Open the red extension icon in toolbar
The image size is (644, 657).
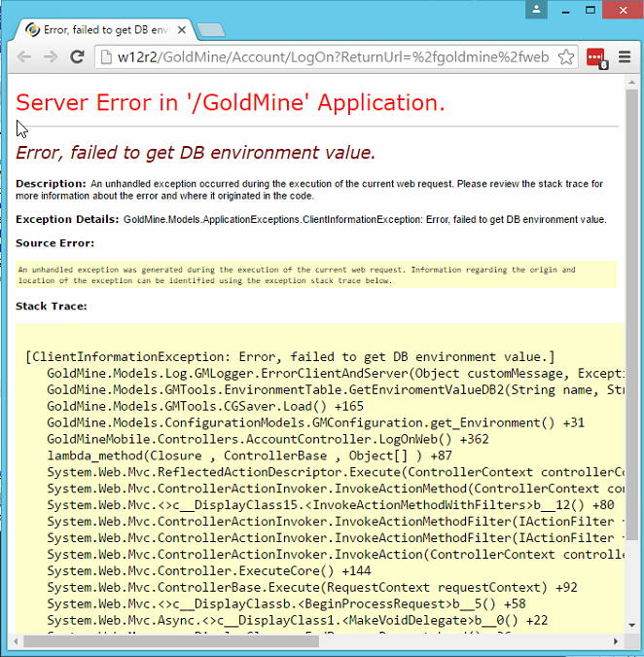coord(595,58)
